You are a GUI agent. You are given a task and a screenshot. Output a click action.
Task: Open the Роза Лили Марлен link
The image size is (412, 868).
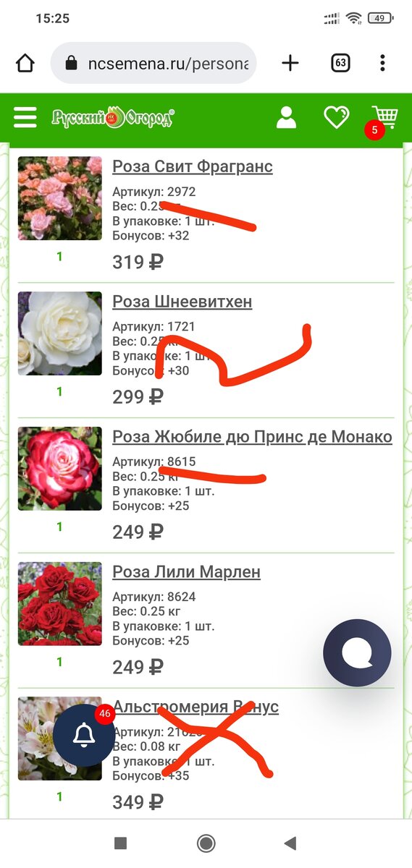pos(187,572)
